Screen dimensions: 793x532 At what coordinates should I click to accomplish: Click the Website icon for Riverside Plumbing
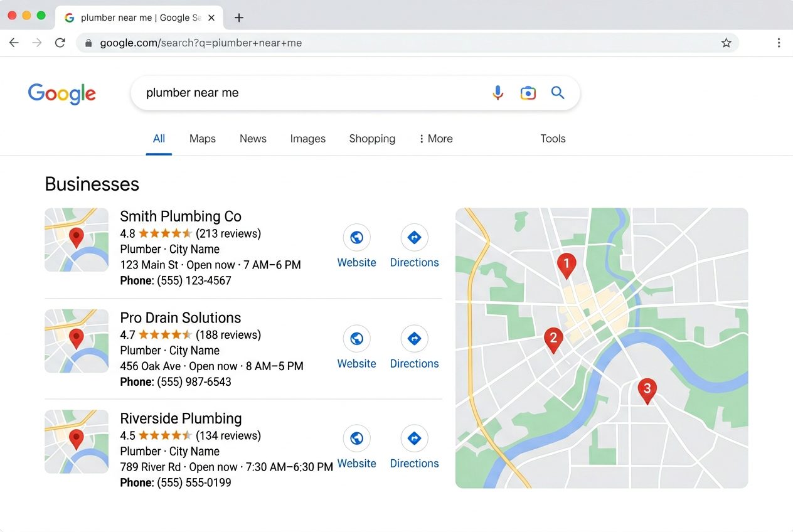click(356, 438)
